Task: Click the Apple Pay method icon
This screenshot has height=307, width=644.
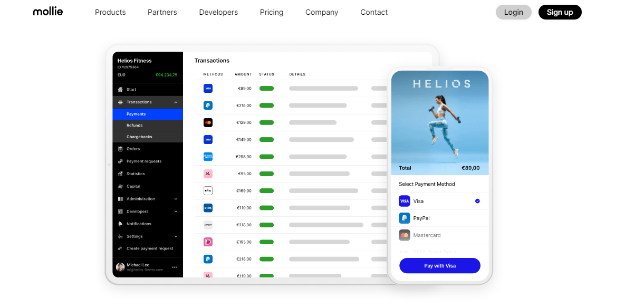Action: tap(208, 190)
